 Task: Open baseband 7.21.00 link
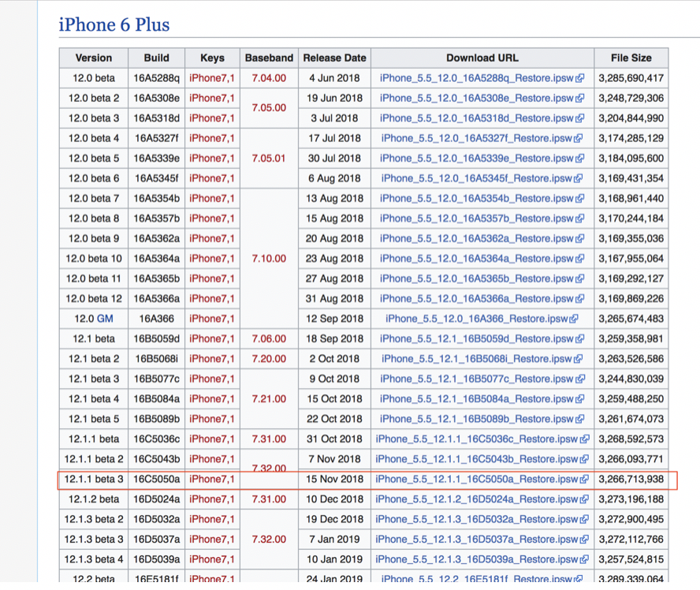tap(269, 399)
